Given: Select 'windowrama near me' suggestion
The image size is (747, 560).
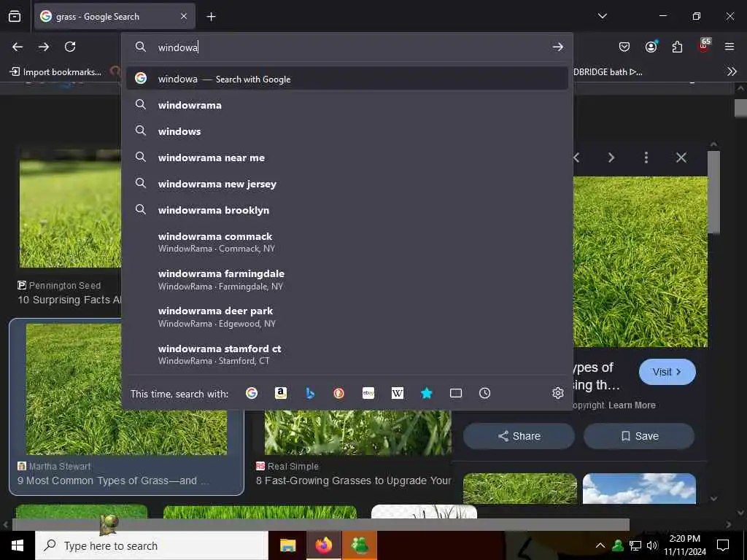Looking at the screenshot, I should [347, 157].
